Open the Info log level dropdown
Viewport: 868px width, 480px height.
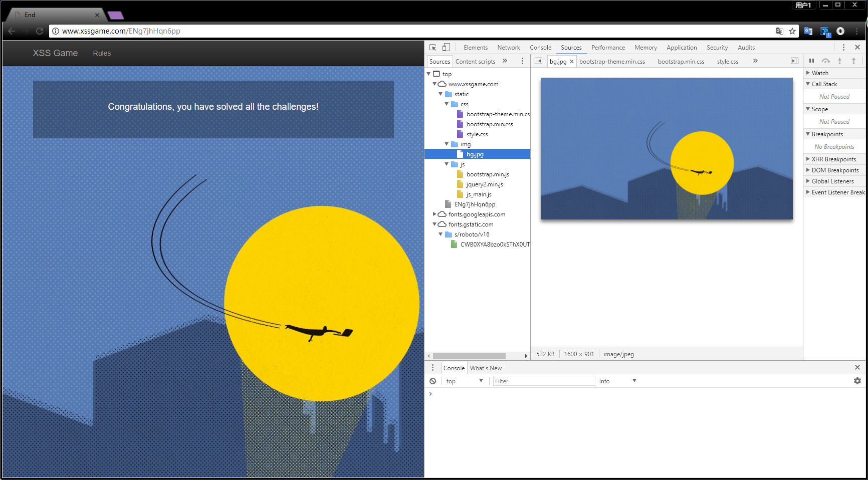tap(617, 381)
